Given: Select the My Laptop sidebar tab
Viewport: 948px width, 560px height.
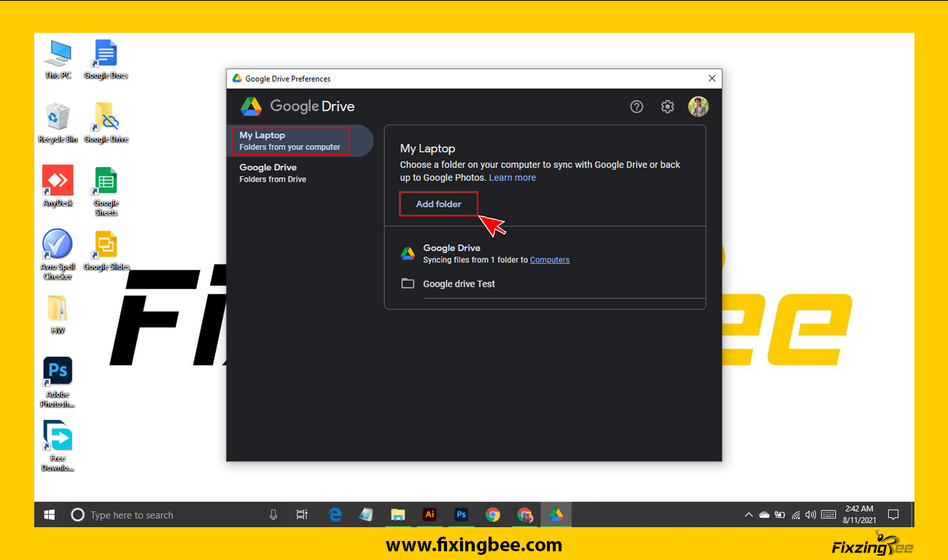Looking at the screenshot, I should [x=290, y=141].
